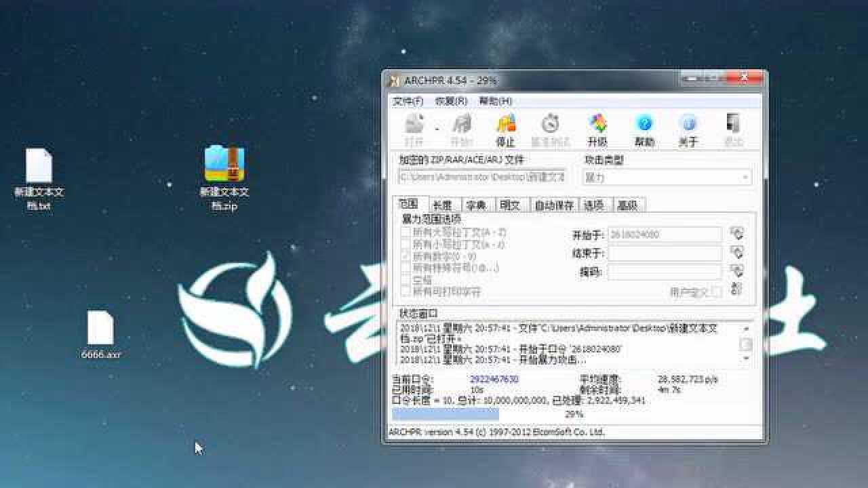Click log line 开始于口令 '2618024080'

click(511, 349)
